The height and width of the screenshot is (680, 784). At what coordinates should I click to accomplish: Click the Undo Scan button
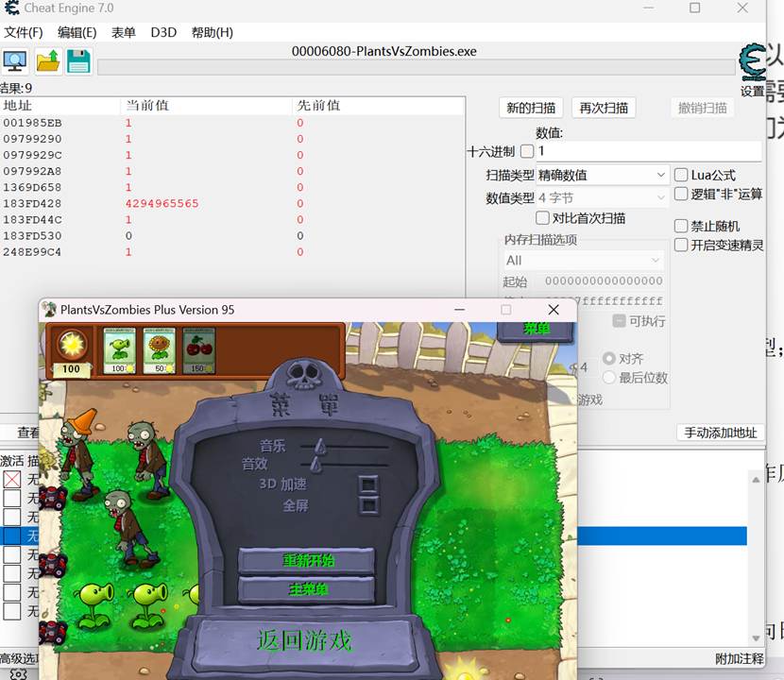pyautogui.click(x=703, y=108)
